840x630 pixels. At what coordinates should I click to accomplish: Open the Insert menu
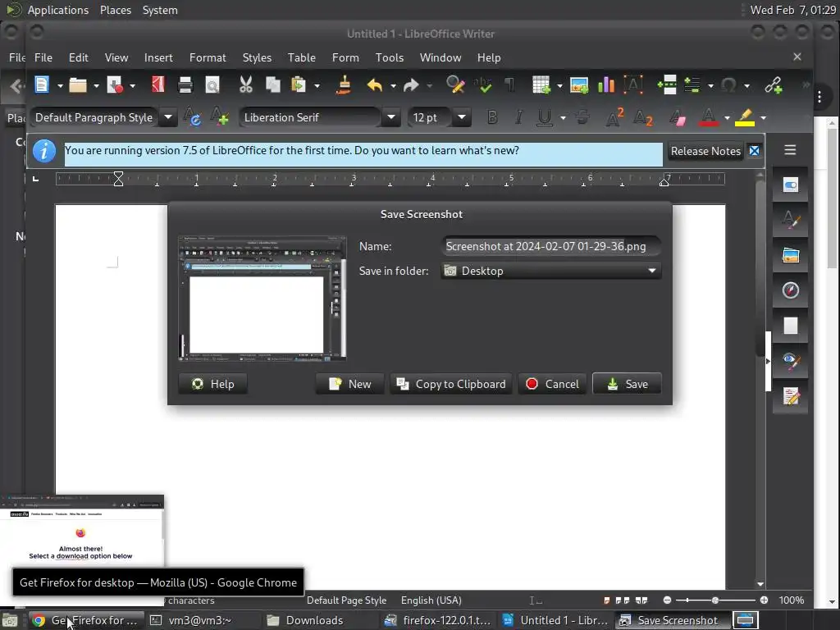pyautogui.click(x=158, y=57)
